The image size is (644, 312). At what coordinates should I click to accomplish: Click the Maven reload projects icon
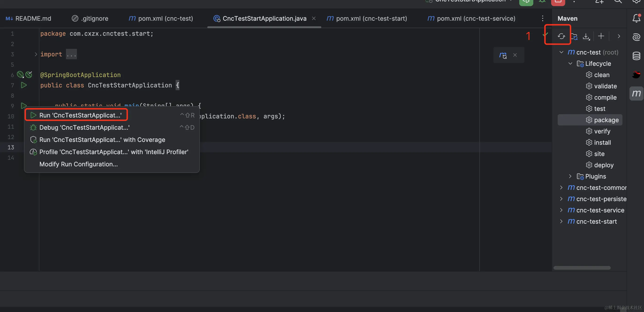click(x=561, y=36)
